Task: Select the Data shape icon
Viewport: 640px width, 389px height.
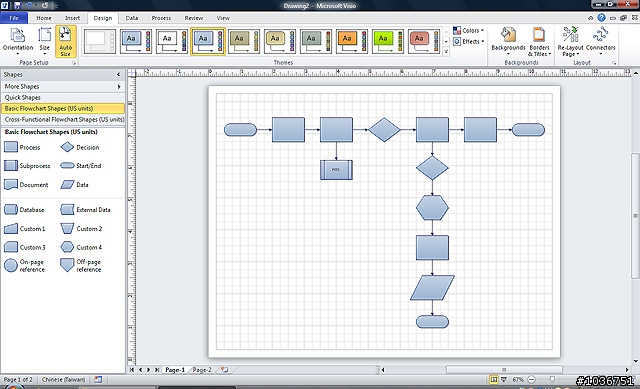Action: pos(67,184)
